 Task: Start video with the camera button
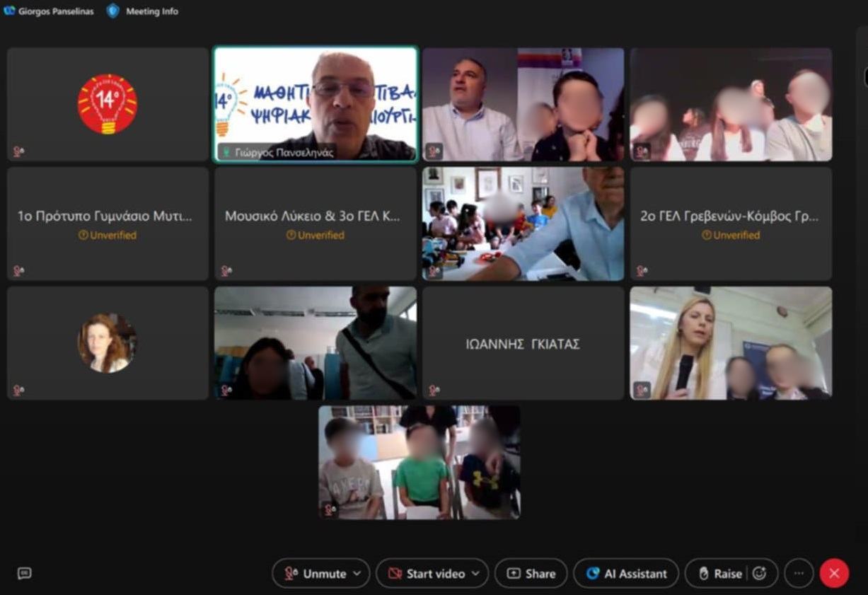[x=427, y=574]
